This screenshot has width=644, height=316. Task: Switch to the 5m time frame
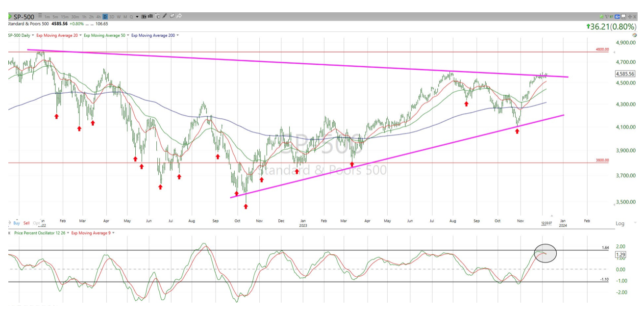(55, 17)
